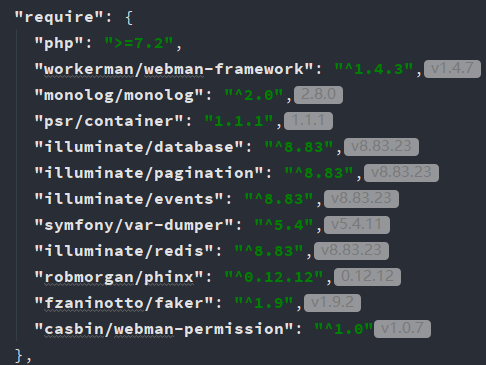
Task: Click the v1.4.7 version hint badge
Action: (x=452, y=69)
